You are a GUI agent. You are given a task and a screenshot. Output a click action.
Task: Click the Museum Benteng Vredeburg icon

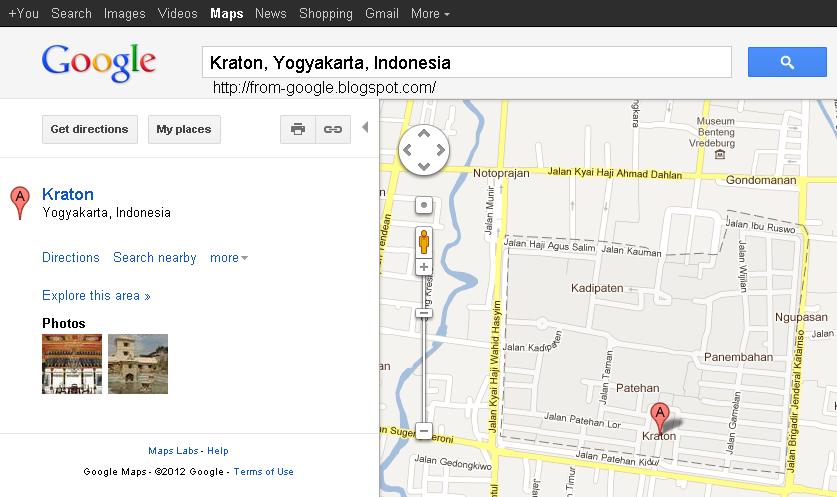pos(720,154)
